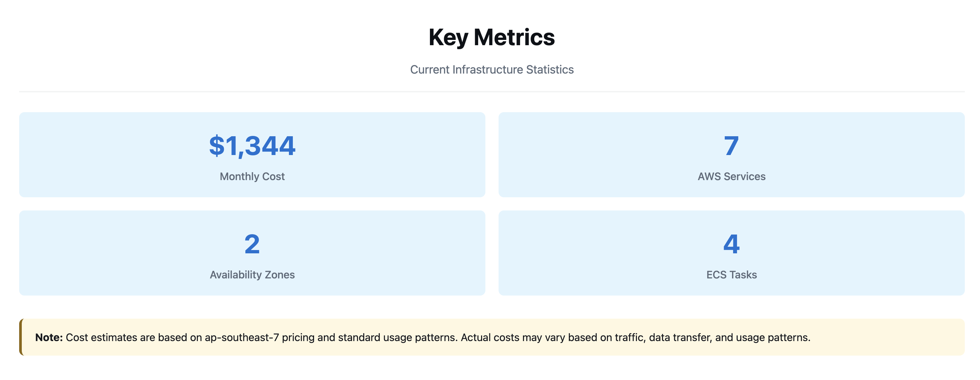This screenshot has height=380, width=980.
Task: Click the ap-southeast-7 text in the note
Action: [242, 337]
